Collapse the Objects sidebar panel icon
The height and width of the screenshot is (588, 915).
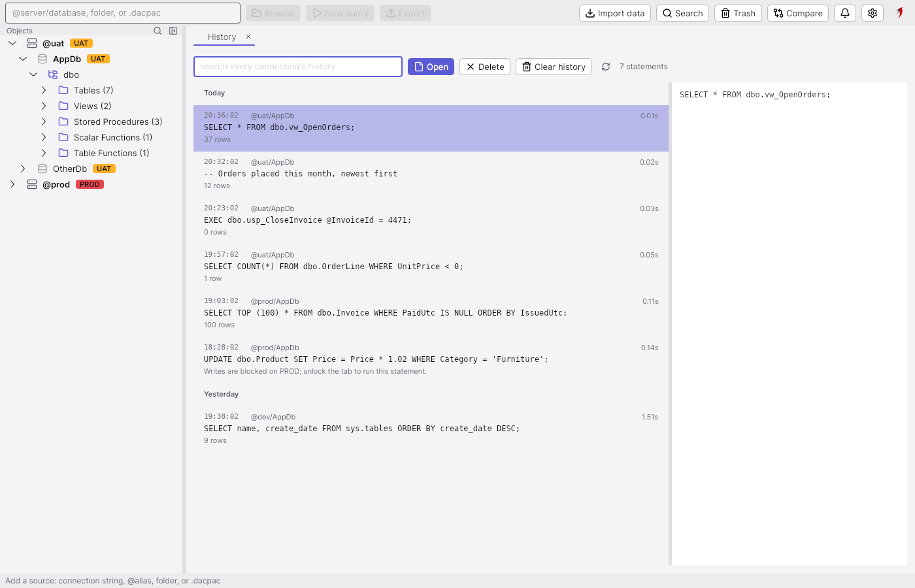pos(173,31)
